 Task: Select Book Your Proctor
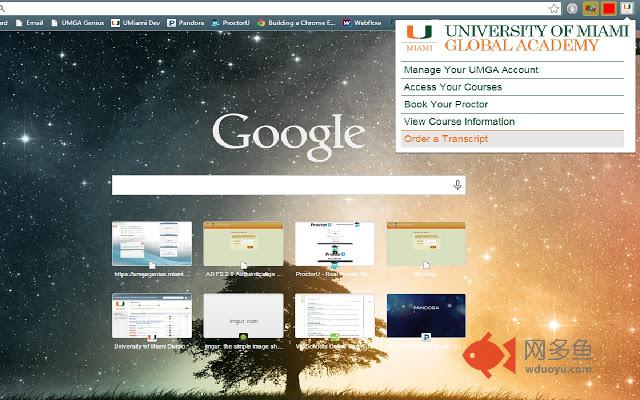click(x=513, y=104)
